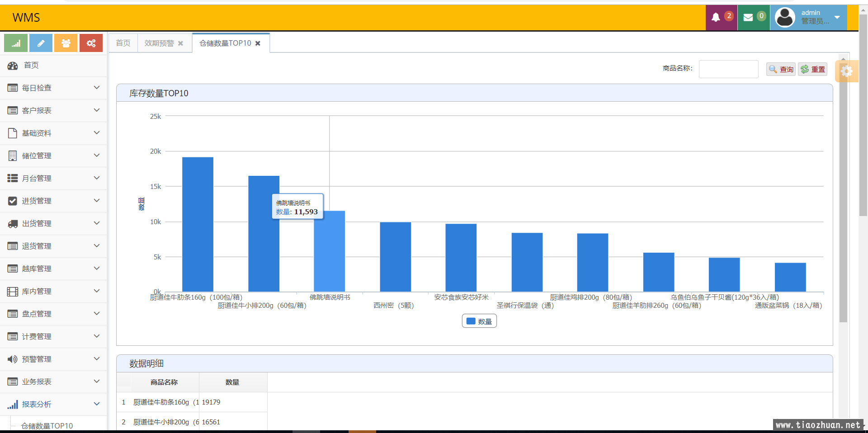The width and height of the screenshot is (868, 433).
Task: Click the 基础资料 document icon
Action: [13, 133]
